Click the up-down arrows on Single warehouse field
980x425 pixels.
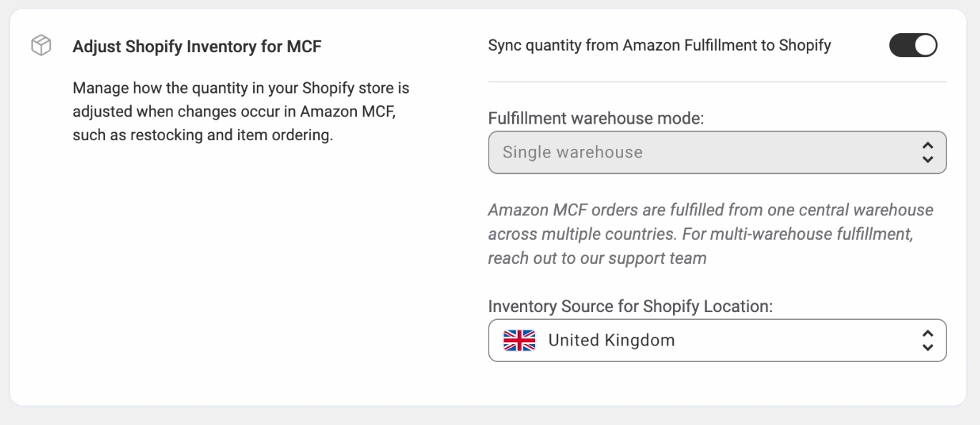pyautogui.click(x=927, y=152)
